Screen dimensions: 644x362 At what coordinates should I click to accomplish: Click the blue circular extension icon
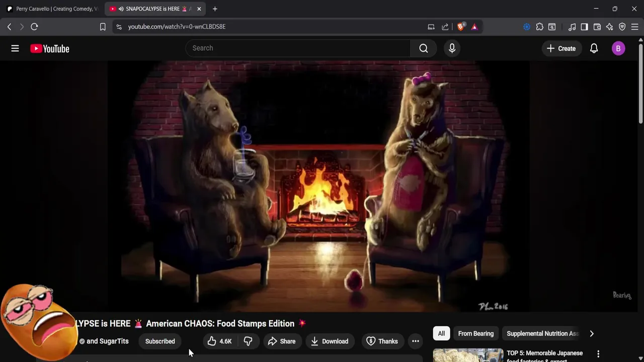coord(527,27)
